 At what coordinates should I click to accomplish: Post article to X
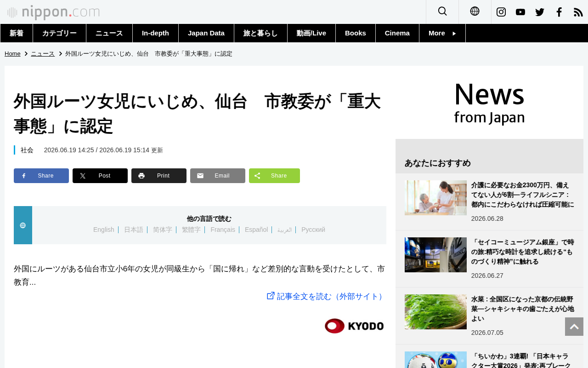[x=100, y=176]
